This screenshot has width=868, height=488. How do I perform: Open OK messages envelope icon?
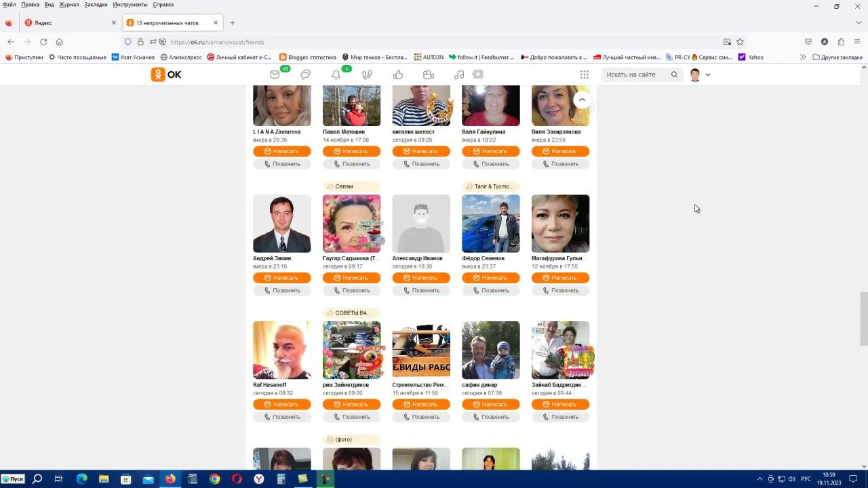pyautogui.click(x=275, y=75)
